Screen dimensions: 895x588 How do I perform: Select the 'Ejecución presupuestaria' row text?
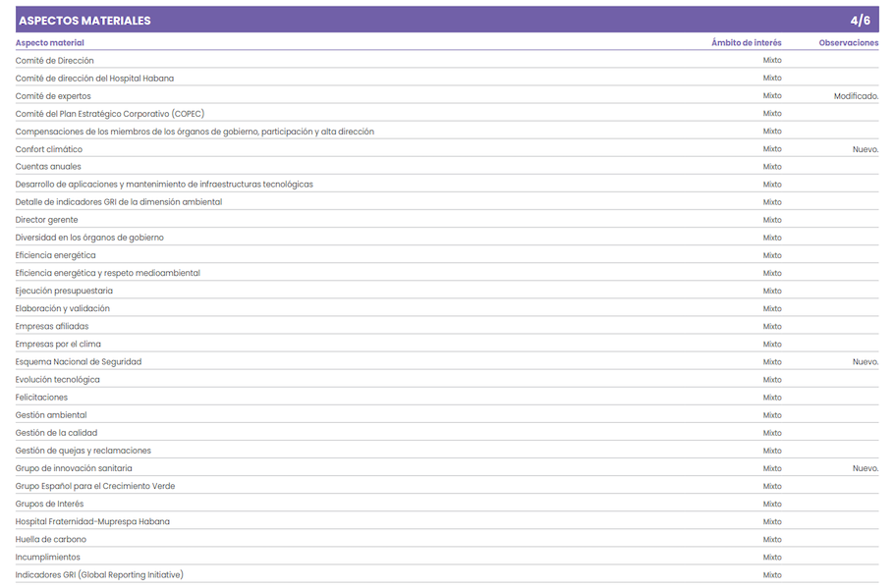(x=64, y=291)
